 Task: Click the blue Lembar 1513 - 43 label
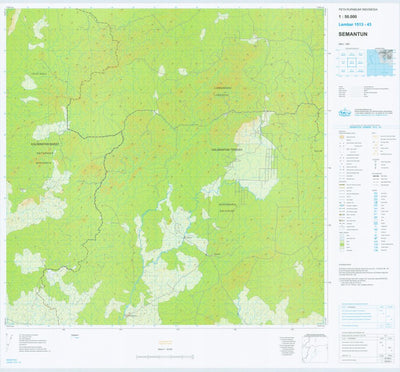click(355, 24)
